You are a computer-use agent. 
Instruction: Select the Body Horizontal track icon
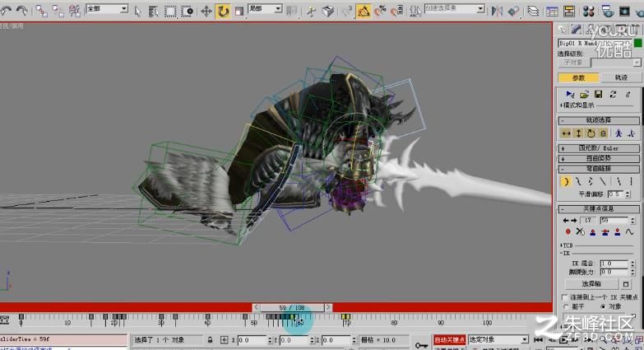click(x=566, y=133)
